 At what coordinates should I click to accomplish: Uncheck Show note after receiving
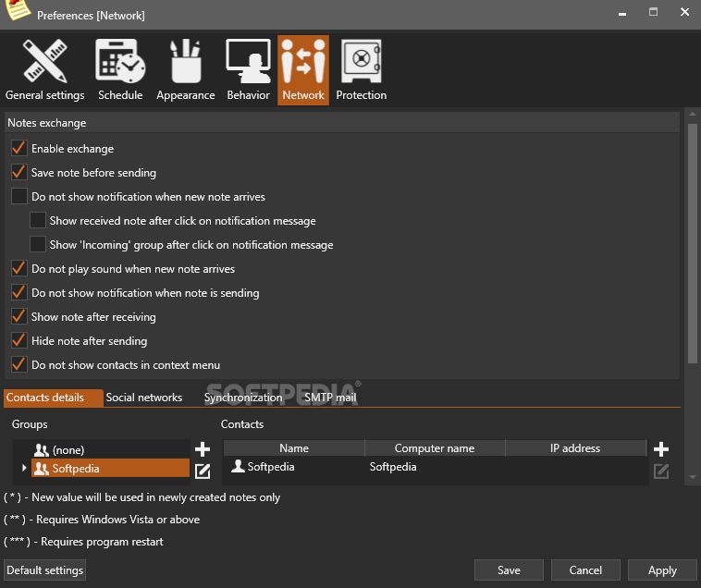[19, 317]
